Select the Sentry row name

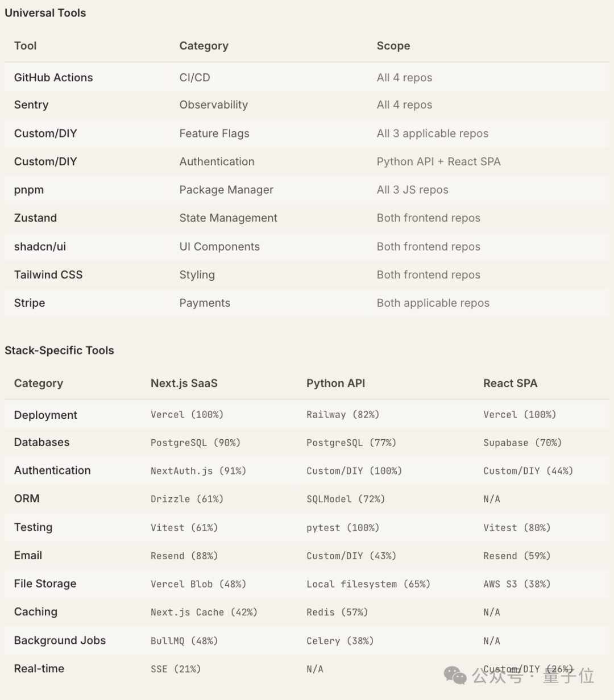tap(31, 105)
